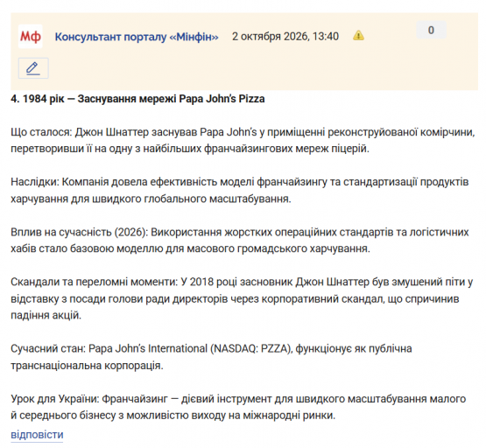Click the timestamp 2 октября 2026, 13:40

[285, 37]
